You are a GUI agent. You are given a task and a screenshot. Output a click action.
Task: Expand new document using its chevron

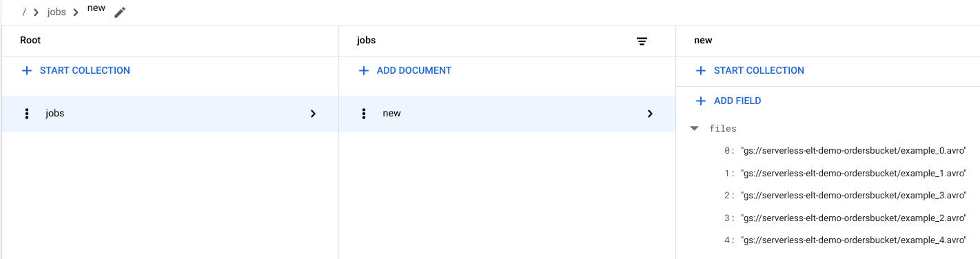(x=650, y=114)
